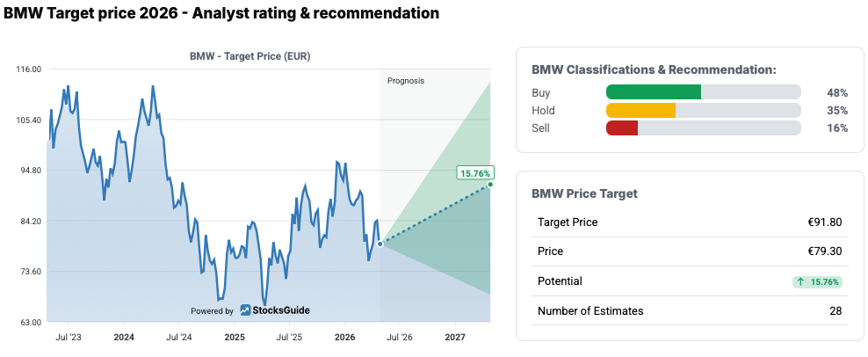Open the Powered by StocksGuide link

(250, 310)
